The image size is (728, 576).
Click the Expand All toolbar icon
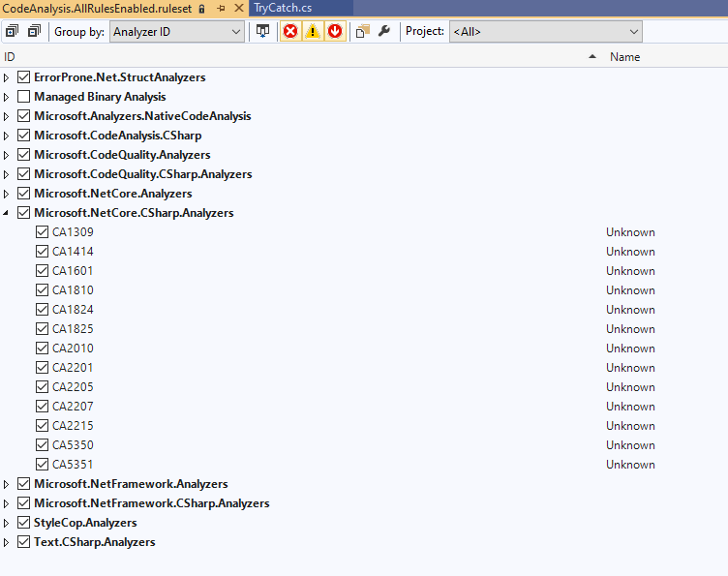click(12, 32)
